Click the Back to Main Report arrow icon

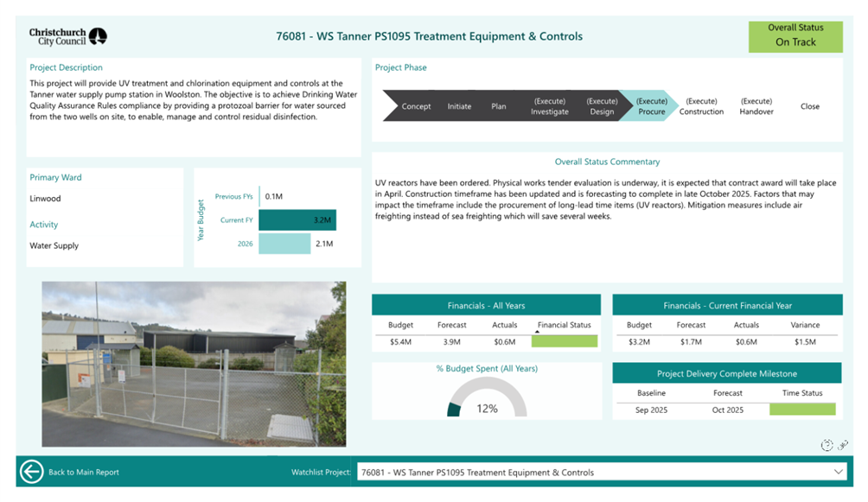tap(31, 472)
